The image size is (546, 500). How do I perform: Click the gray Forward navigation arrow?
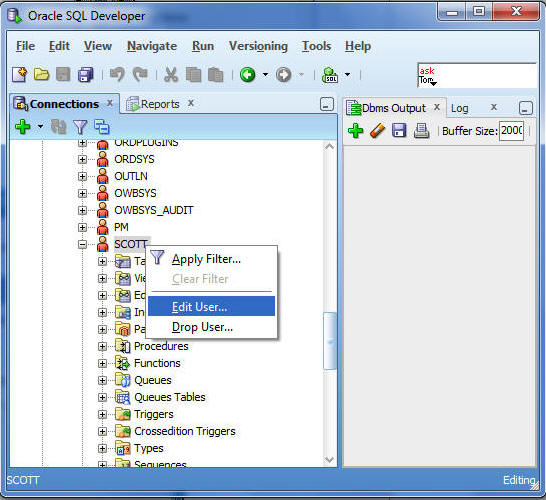(283, 75)
